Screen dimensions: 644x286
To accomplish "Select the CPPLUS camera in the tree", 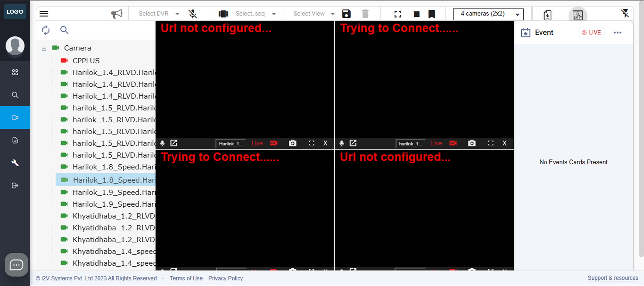I will point(86,60).
